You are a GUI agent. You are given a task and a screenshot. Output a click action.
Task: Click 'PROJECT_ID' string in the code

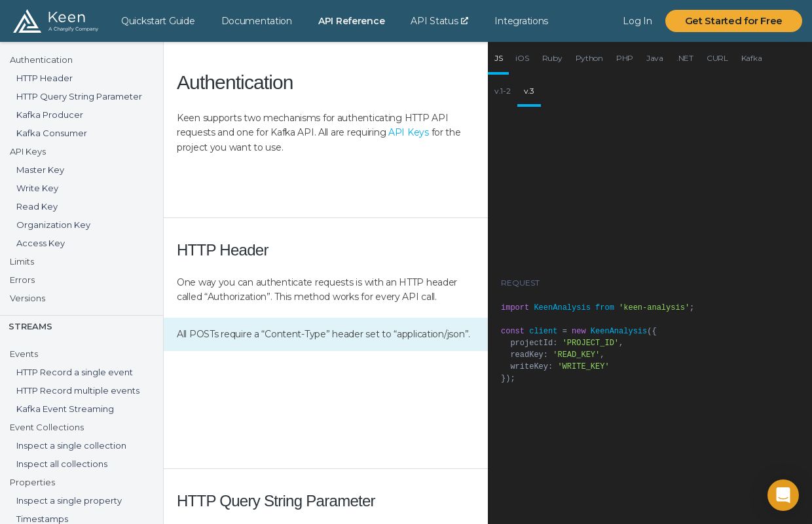[x=591, y=343]
